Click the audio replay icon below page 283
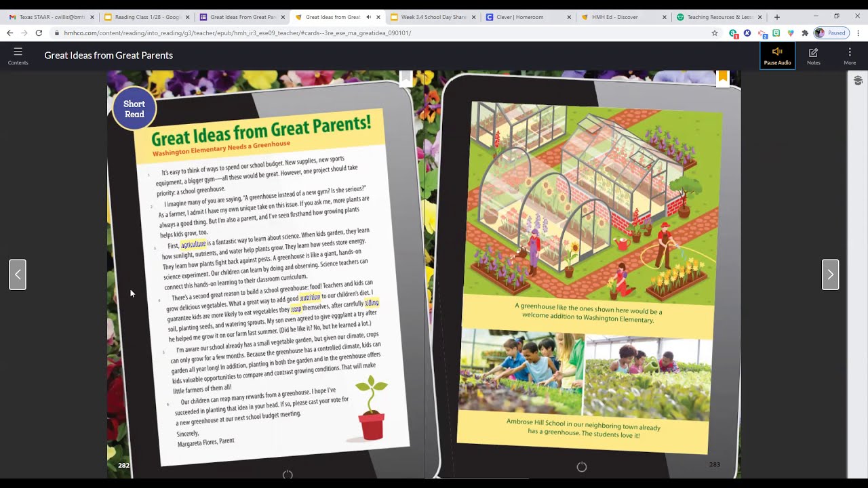The height and width of the screenshot is (488, 868). click(581, 466)
